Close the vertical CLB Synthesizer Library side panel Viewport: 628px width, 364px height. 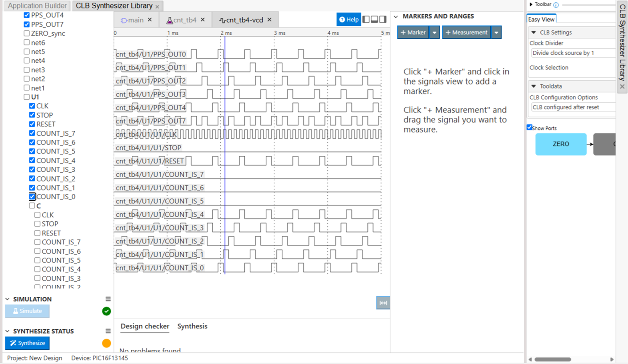622,87
